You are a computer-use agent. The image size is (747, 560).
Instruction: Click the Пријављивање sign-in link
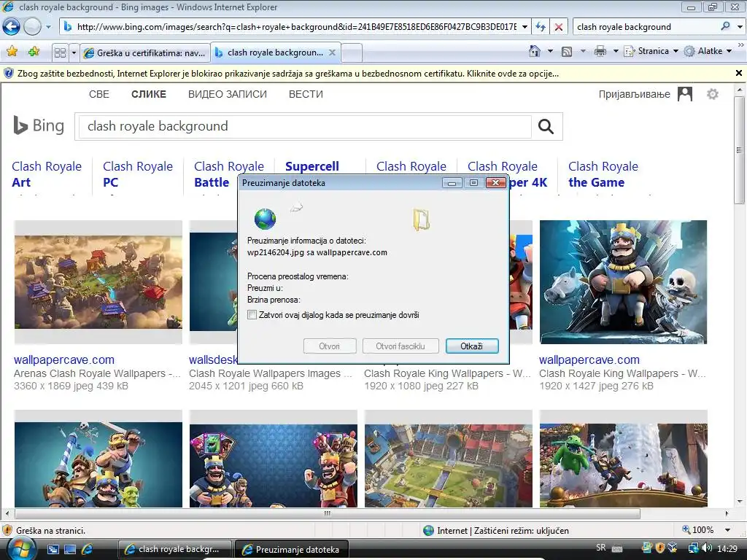[x=634, y=94]
